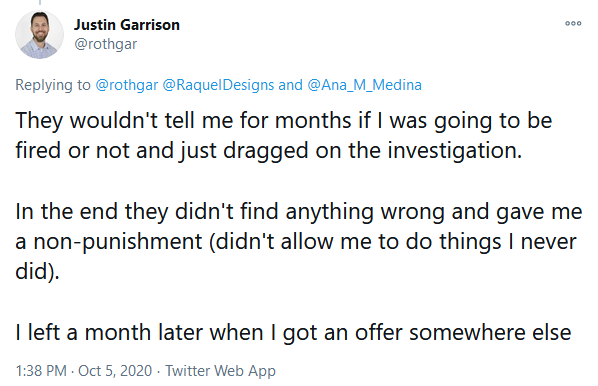Image resolution: width=598 pixels, height=386 pixels.
Task: Click the "Replying to" label
Action: pos(53,85)
